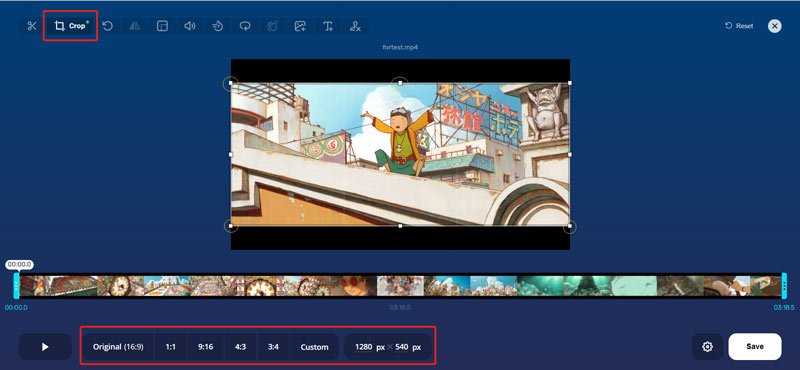Click the top-left crop corner handle
The width and height of the screenshot is (800, 370).
click(x=231, y=83)
